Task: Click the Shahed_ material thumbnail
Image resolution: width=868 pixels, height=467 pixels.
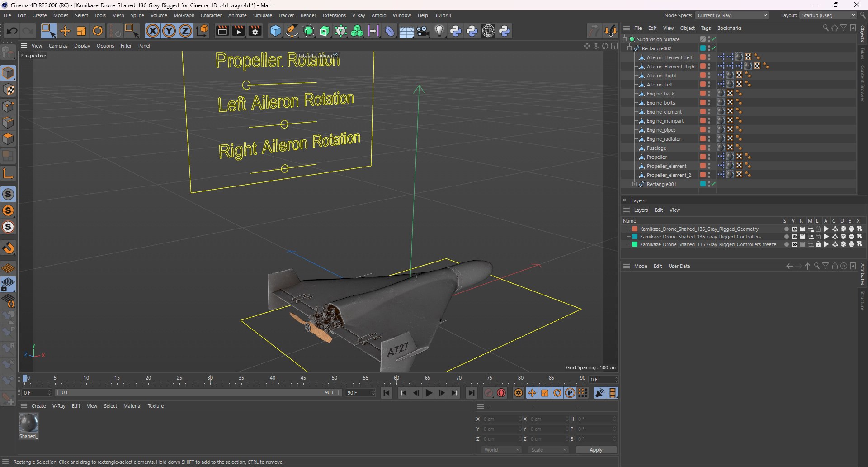Action: tap(28, 423)
